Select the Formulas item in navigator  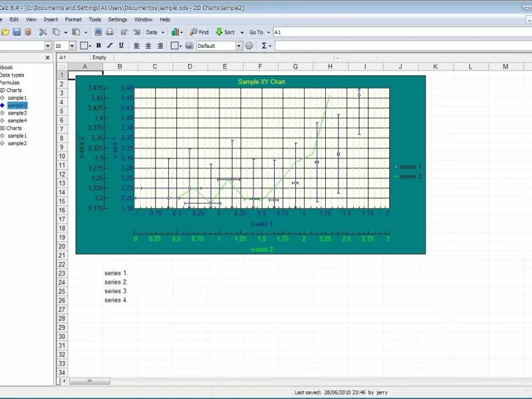point(9,82)
